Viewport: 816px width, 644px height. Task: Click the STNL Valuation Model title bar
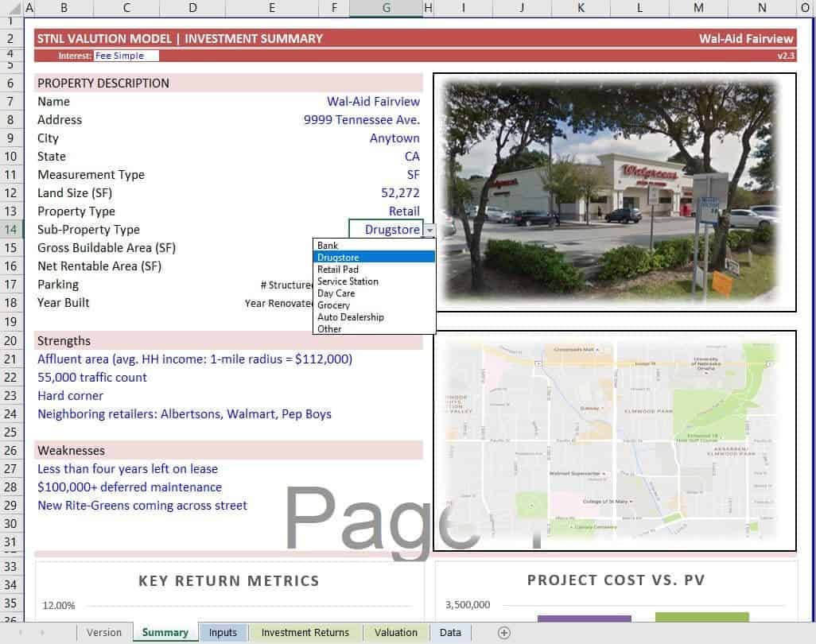coord(415,38)
